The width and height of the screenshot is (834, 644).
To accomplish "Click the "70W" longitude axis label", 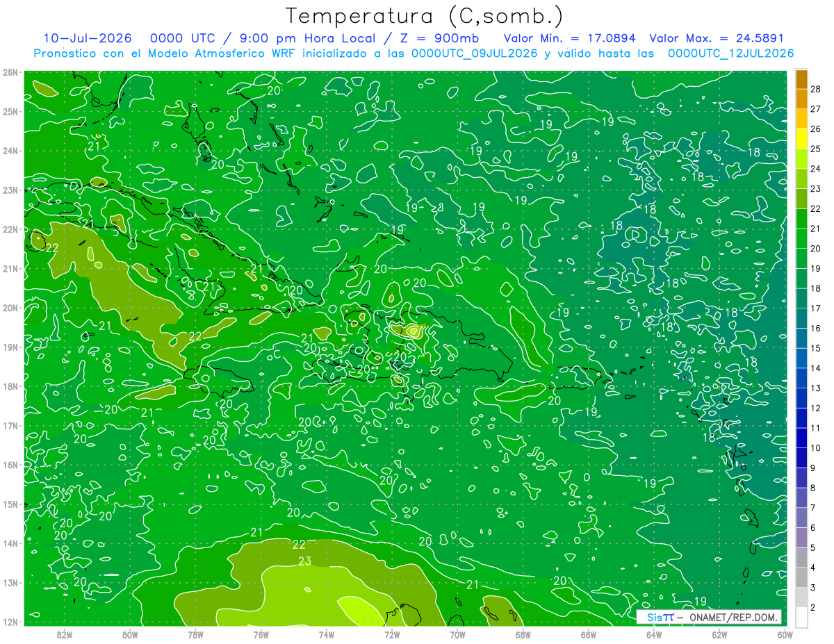I will (457, 634).
